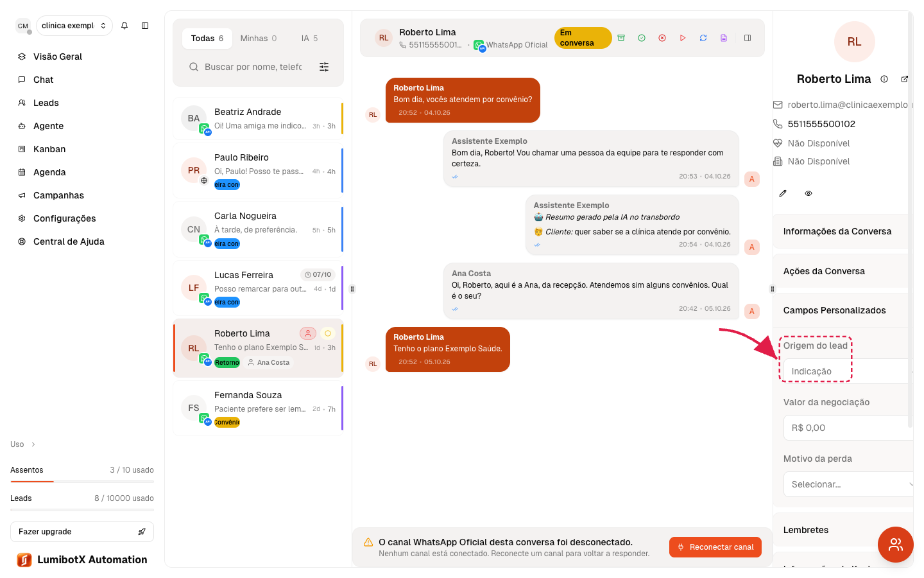
Task: Click the red X circle icon in header
Action: click(662, 38)
